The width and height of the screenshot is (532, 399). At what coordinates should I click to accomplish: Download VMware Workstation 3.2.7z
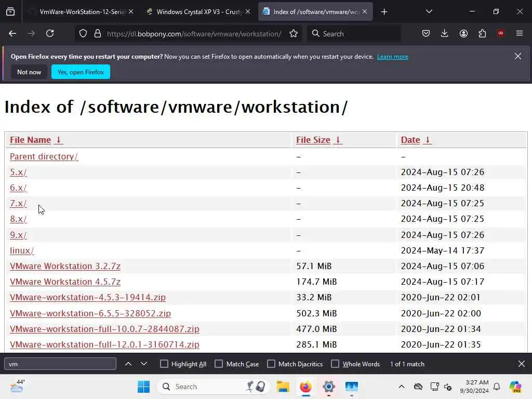coord(65,266)
